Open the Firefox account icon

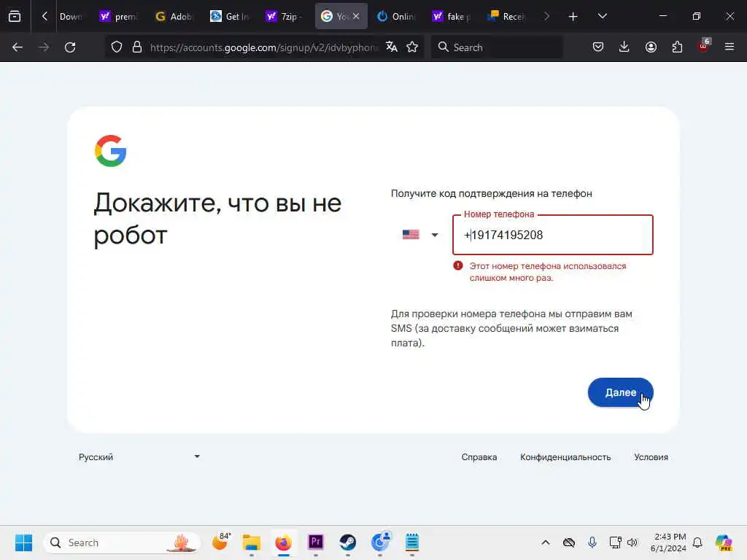point(651,47)
